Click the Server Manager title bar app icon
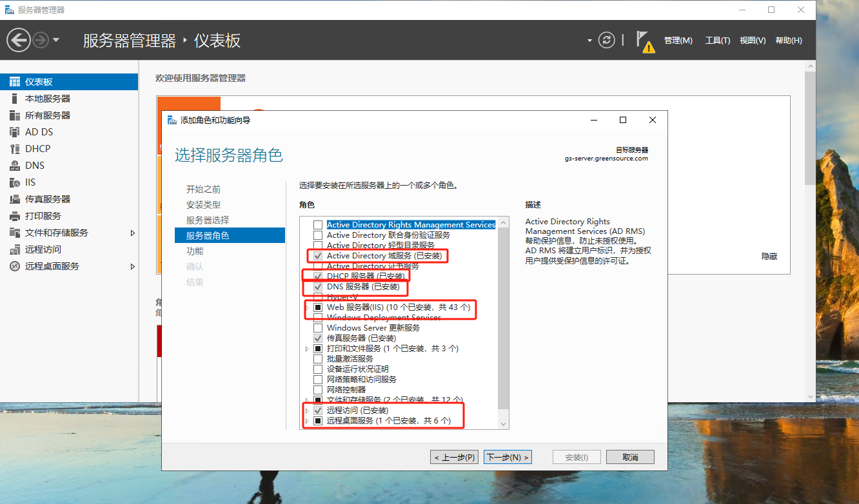The width and height of the screenshot is (859, 504). tap(10, 10)
